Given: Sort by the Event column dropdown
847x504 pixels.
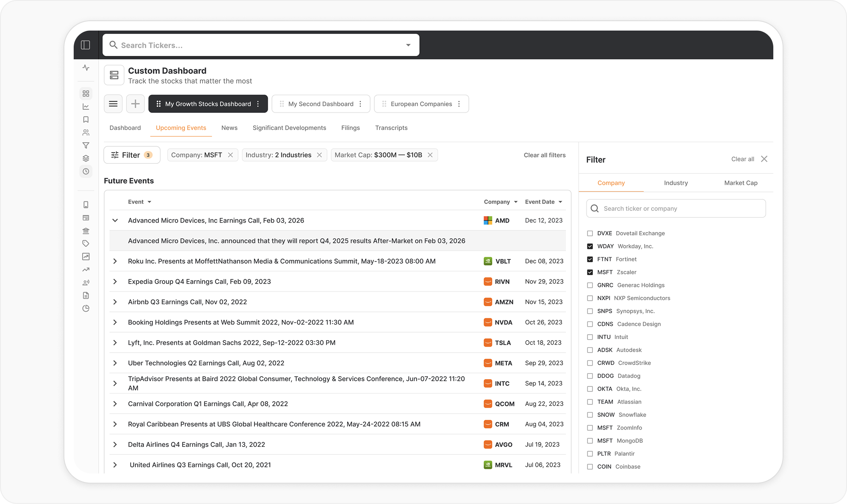Looking at the screenshot, I should (x=149, y=202).
